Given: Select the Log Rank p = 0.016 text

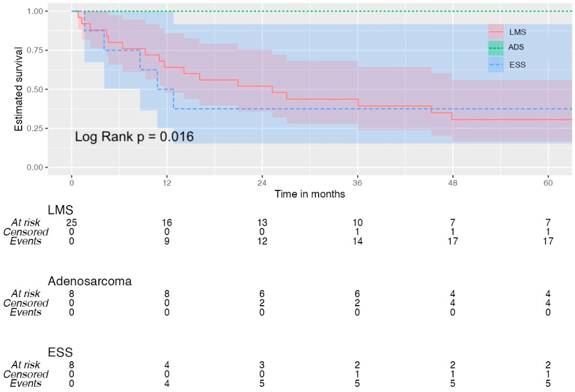Looking at the screenshot, I should pyautogui.click(x=134, y=137).
